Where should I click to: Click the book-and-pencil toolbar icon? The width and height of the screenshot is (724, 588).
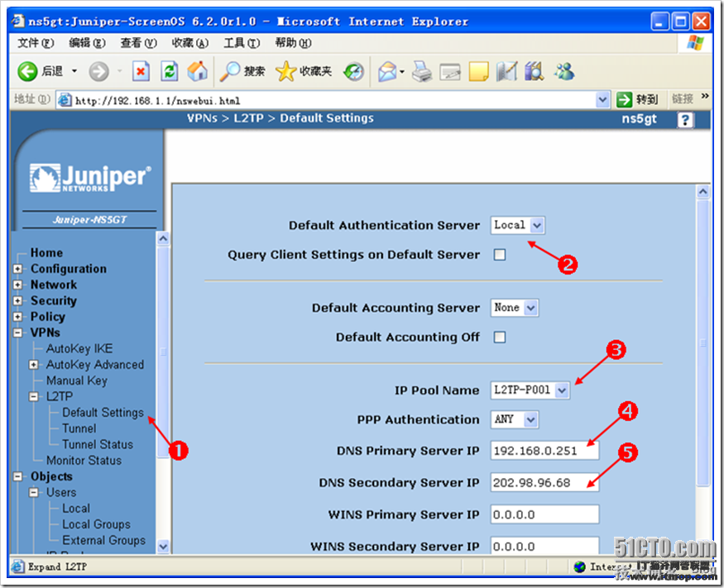pos(506,72)
